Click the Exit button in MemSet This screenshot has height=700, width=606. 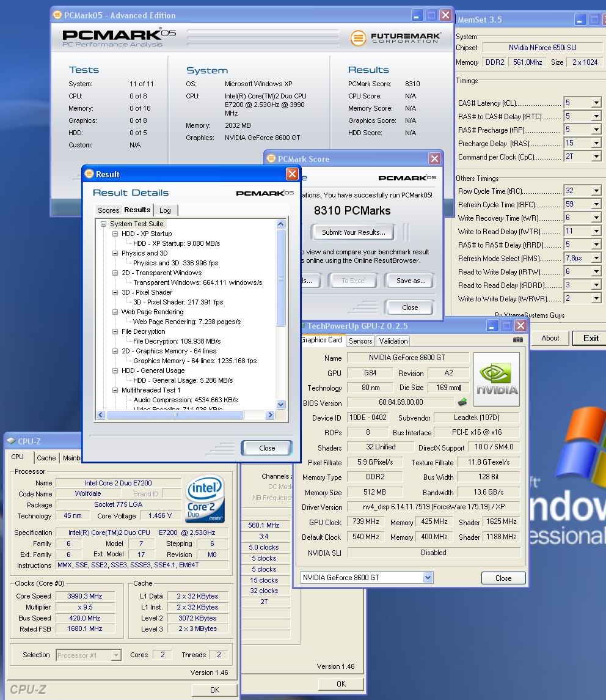click(590, 338)
